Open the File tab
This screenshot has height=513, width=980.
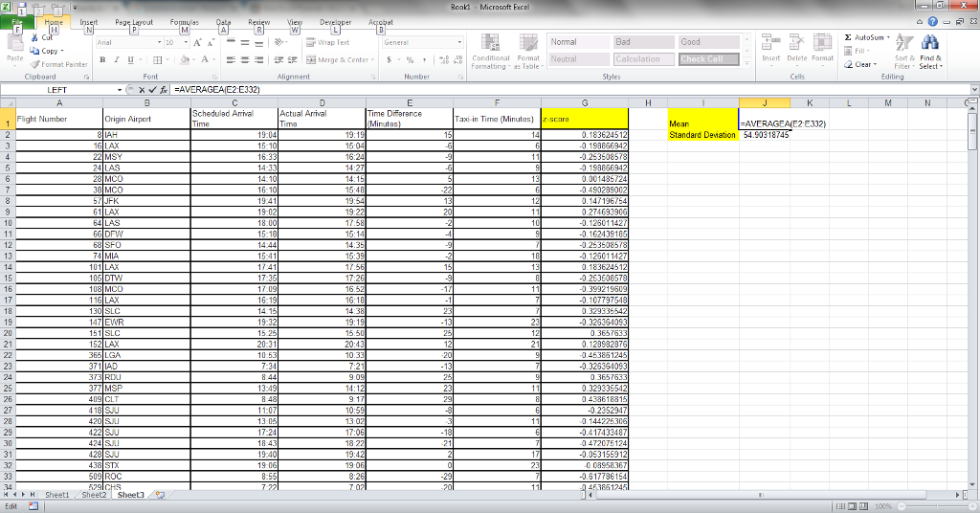(x=16, y=23)
